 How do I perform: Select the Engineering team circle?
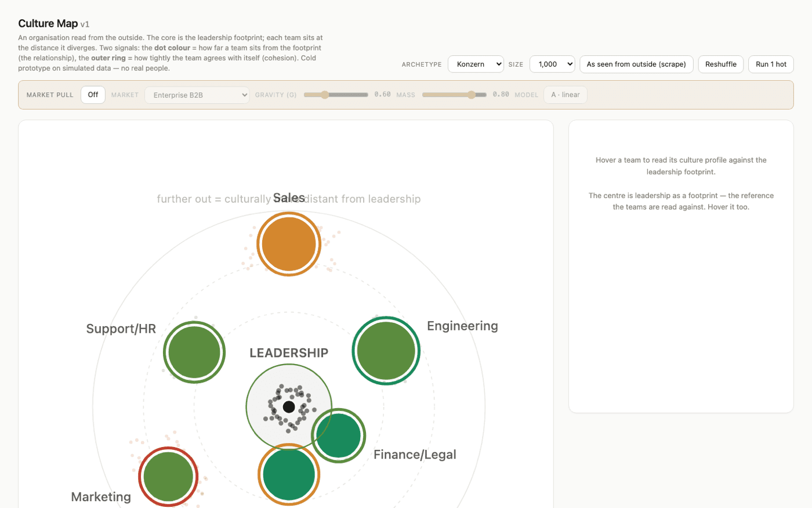tap(386, 351)
